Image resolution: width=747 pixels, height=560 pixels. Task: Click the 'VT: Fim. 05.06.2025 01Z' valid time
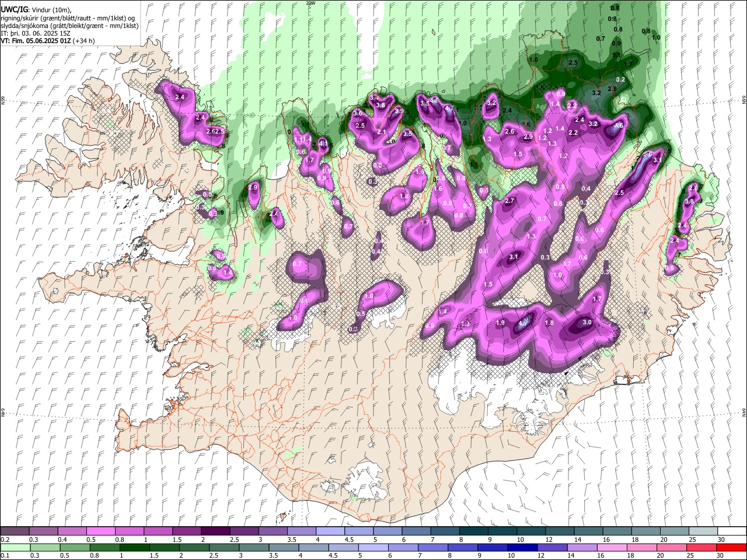(x=36, y=41)
